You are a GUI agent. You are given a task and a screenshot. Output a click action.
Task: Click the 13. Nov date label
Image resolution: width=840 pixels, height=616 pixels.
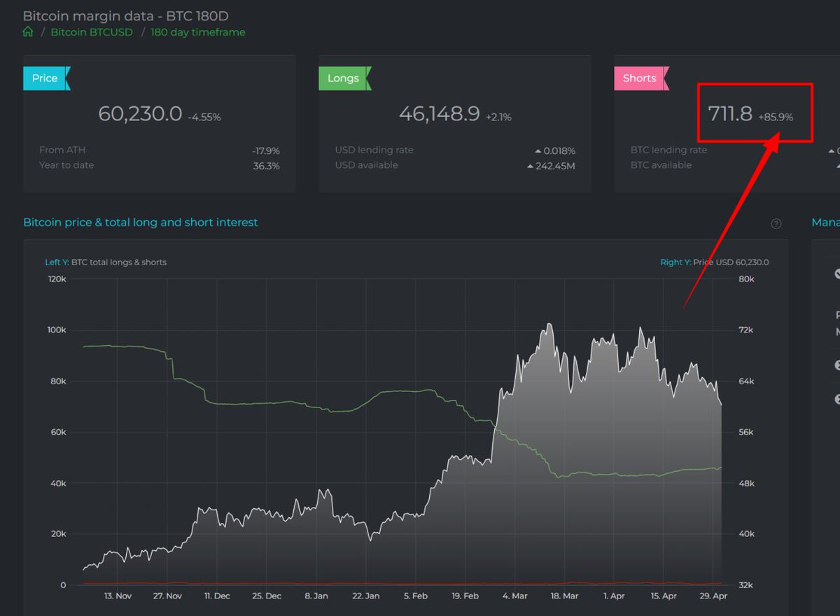[x=118, y=596]
